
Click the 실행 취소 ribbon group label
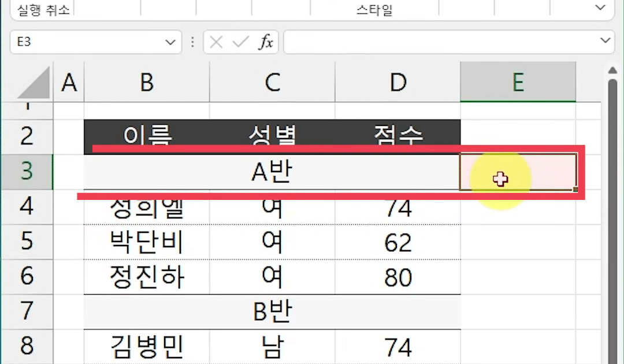[43, 10]
